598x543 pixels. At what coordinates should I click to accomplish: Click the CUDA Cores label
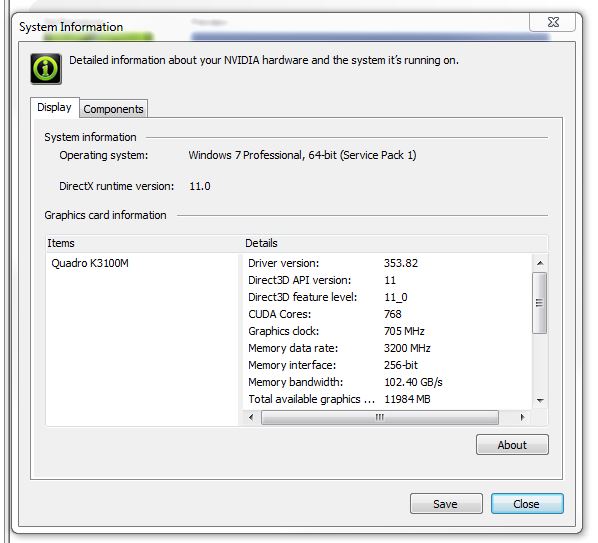[280, 314]
